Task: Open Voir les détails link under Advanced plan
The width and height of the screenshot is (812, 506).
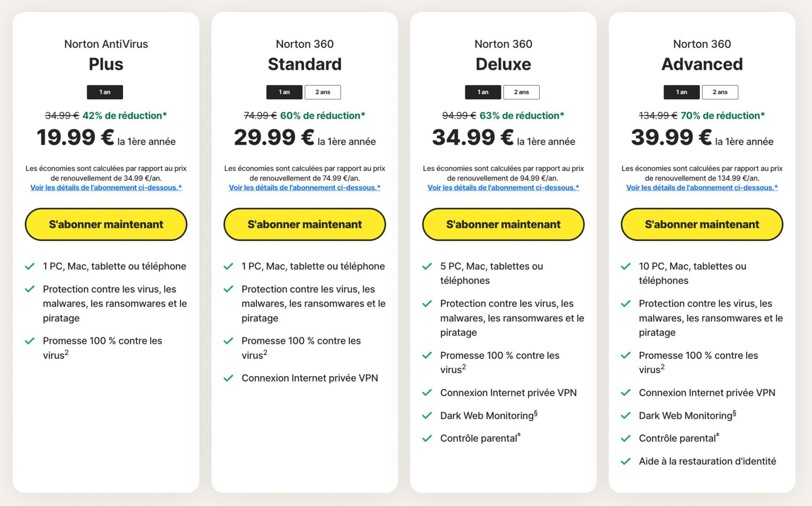Action: click(x=702, y=187)
